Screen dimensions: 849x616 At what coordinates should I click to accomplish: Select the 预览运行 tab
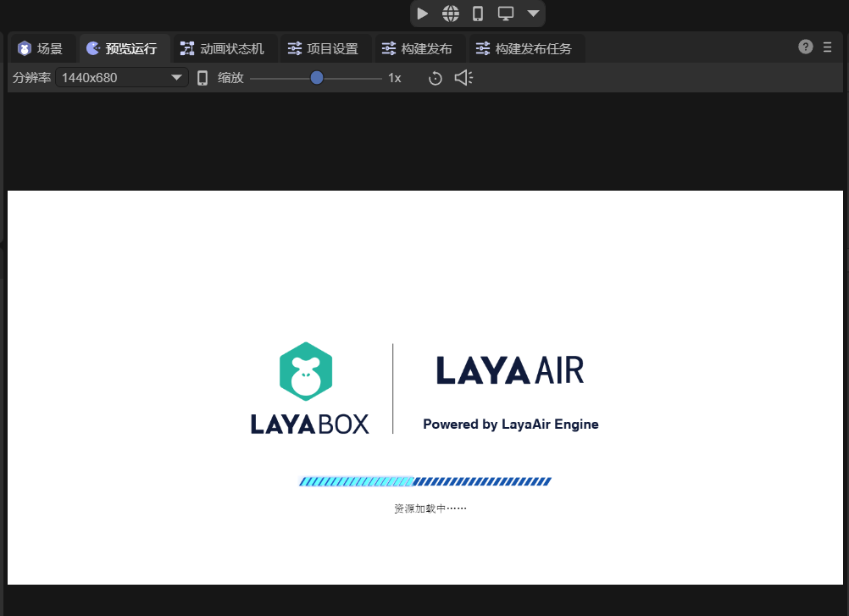[122, 48]
